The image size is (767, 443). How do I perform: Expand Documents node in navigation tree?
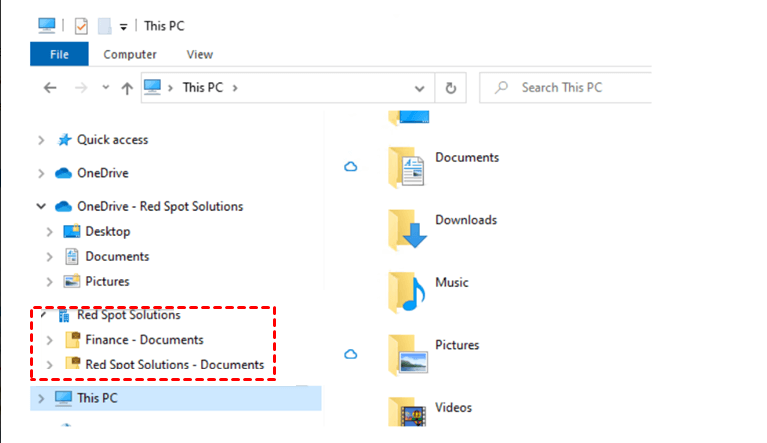[x=49, y=257]
